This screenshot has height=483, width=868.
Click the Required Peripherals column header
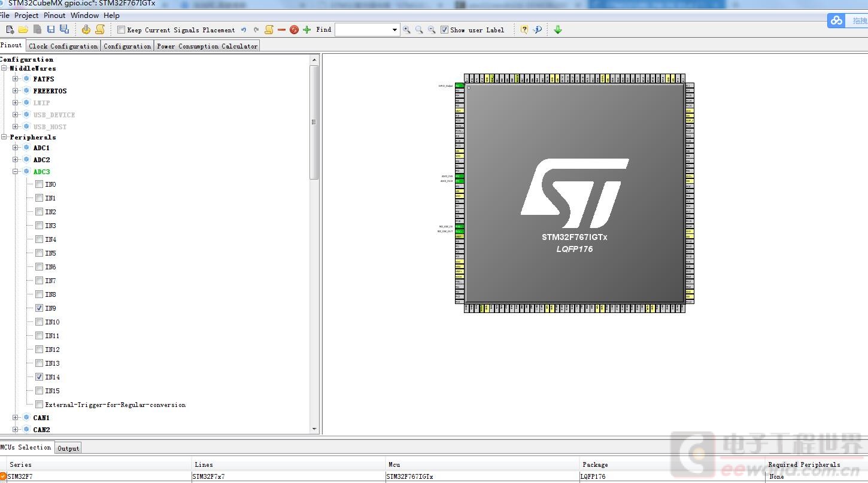pyautogui.click(x=817, y=464)
